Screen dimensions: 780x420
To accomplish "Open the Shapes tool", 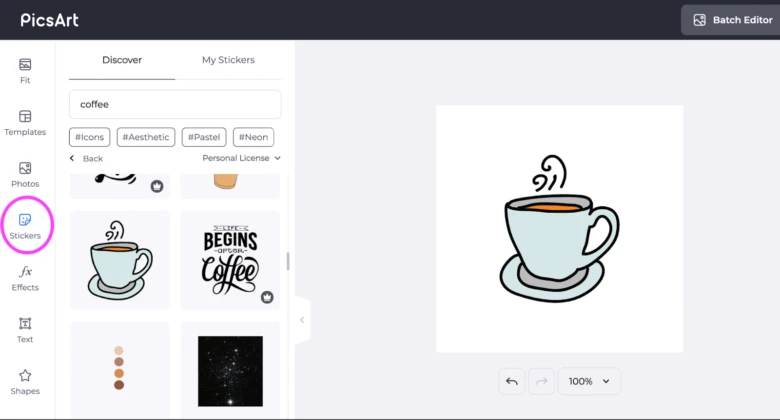I will coord(25,382).
